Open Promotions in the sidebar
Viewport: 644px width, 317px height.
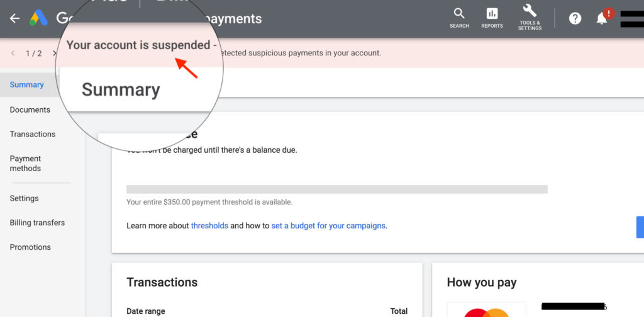[30, 247]
